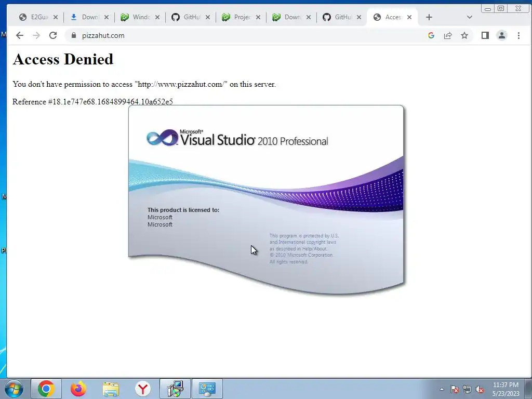This screenshot has height=399, width=532.
Task: Click the muted volume tray icon
Action: [480, 389]
